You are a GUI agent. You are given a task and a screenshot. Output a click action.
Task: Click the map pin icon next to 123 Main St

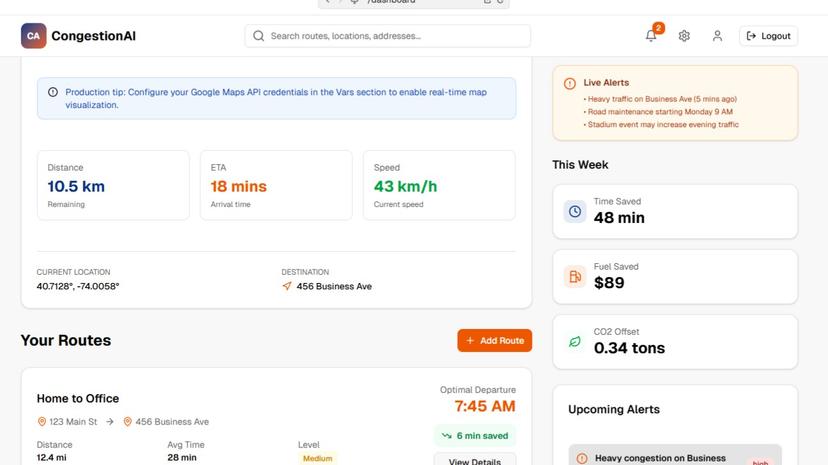(x=42, y=422)
